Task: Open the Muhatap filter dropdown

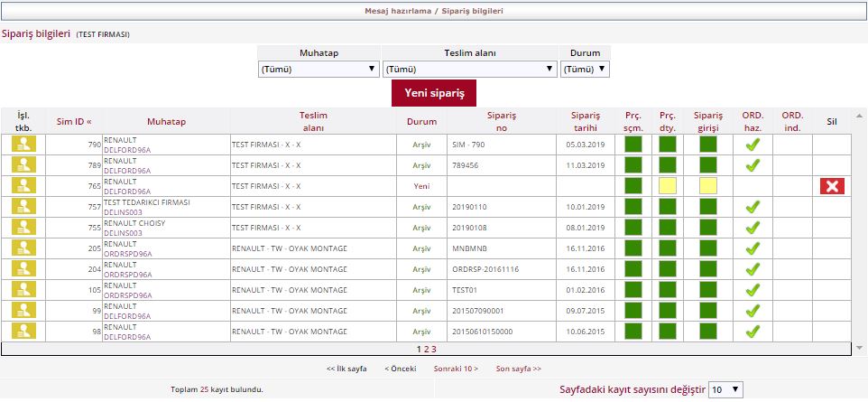Action: click(x=319, y=69)
